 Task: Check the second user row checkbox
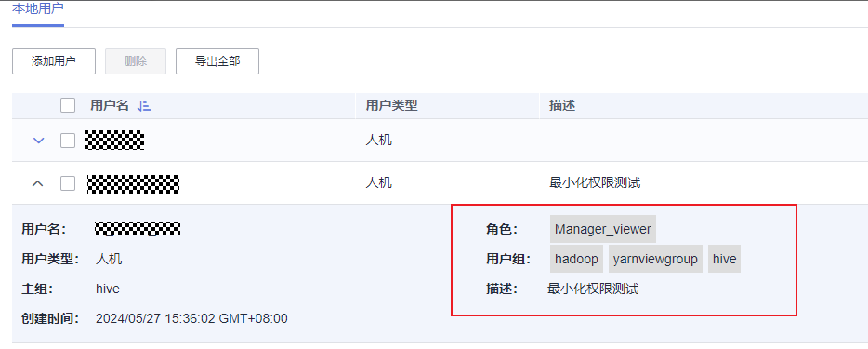pos(68,183)
